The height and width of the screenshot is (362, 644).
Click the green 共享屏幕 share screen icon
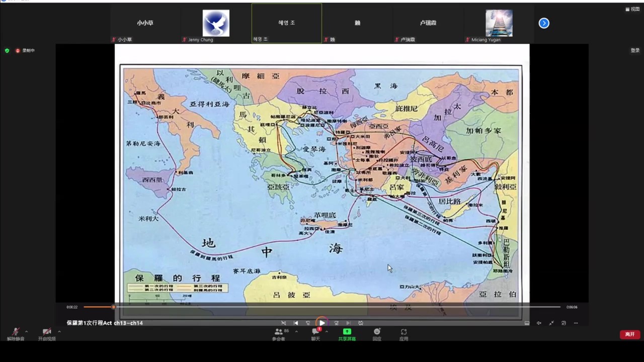[347, 333]
